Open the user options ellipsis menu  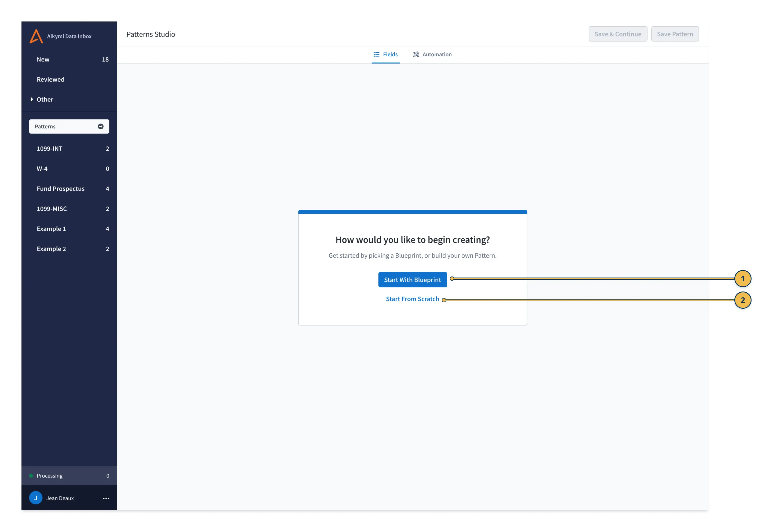(106, 498)
